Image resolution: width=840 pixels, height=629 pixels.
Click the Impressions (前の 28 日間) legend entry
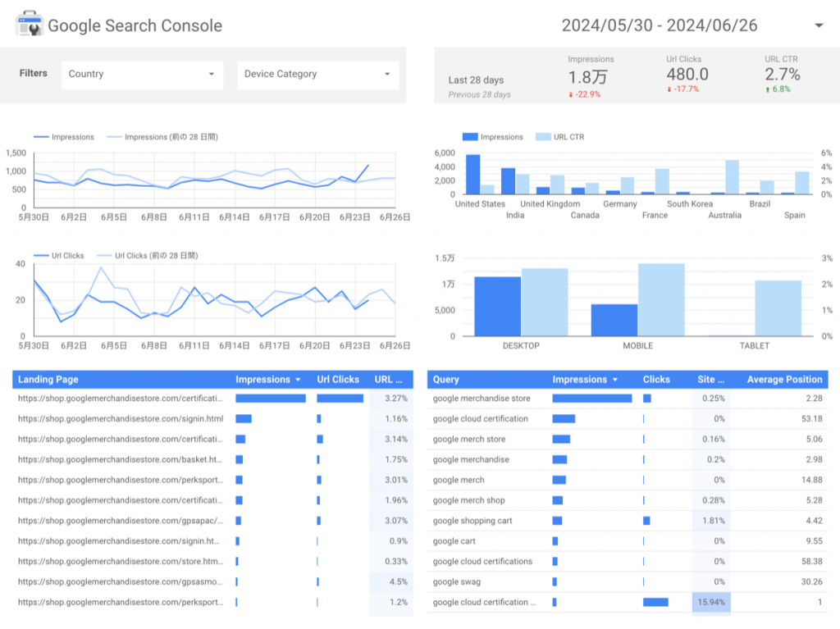click(163, 137)
